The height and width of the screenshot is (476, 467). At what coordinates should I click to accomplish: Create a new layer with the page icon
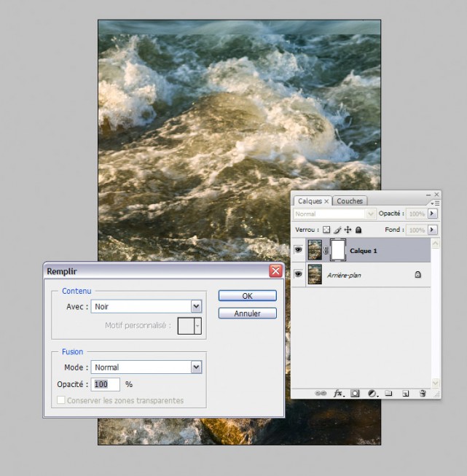click(405, 394)
